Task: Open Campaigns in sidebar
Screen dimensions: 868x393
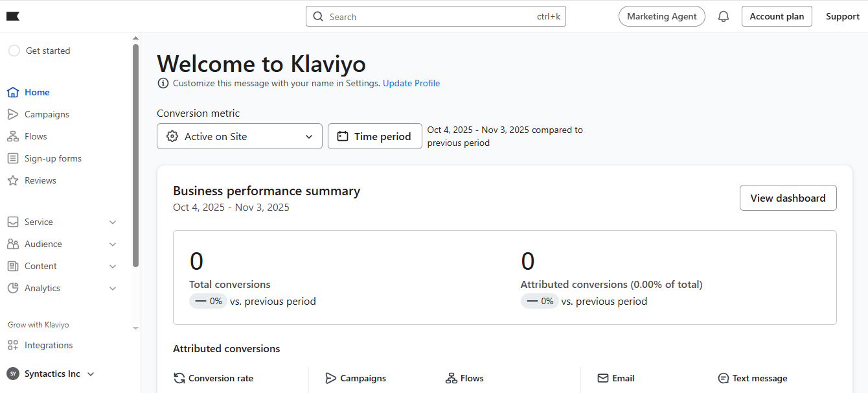Action: [47, 114]
